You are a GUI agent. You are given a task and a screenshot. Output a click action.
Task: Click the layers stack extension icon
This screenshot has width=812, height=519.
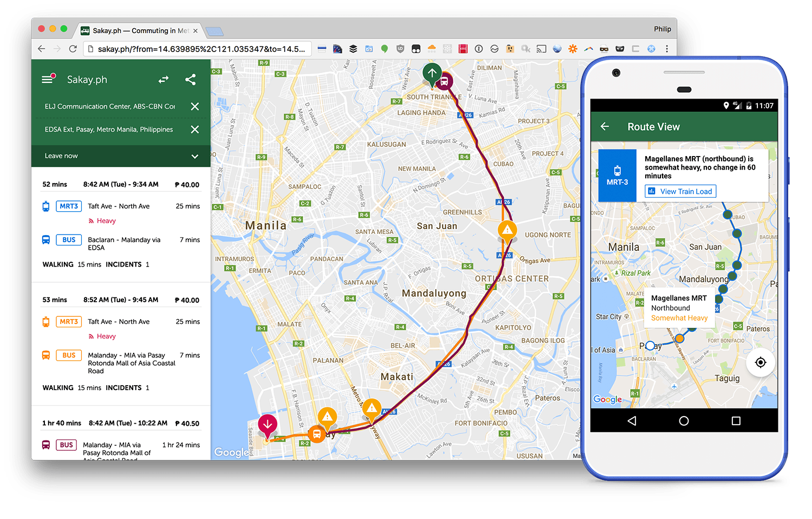(353, 49)
